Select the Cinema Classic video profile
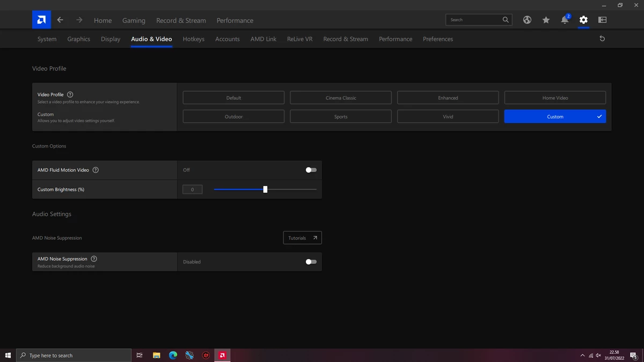Viewport: 644px width, 362px height. [341, 98]
